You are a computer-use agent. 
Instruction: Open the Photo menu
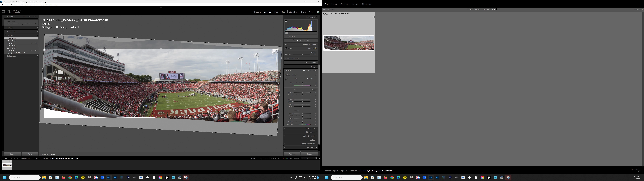click(21, 5)
